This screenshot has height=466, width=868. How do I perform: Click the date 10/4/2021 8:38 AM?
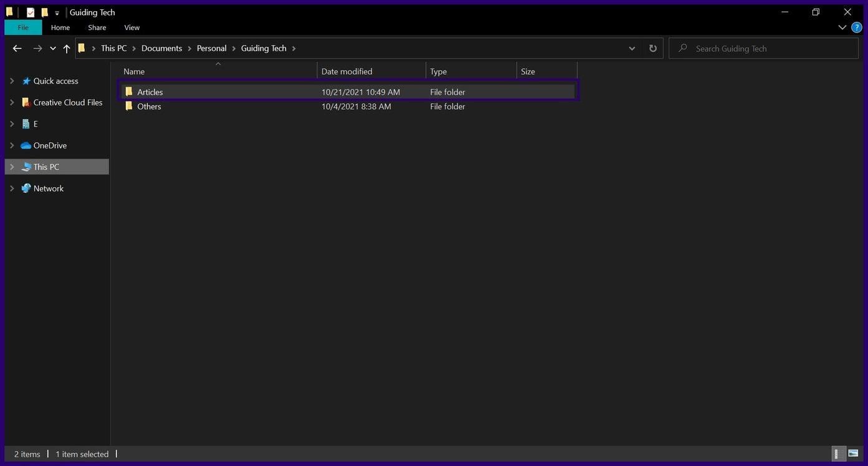356,106
